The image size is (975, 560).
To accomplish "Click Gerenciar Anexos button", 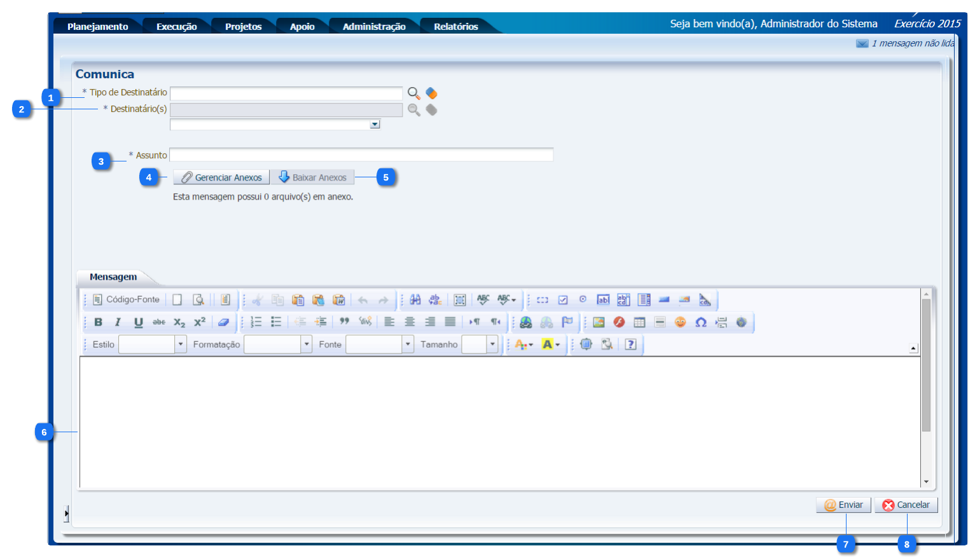I will (x=221, y=177).
